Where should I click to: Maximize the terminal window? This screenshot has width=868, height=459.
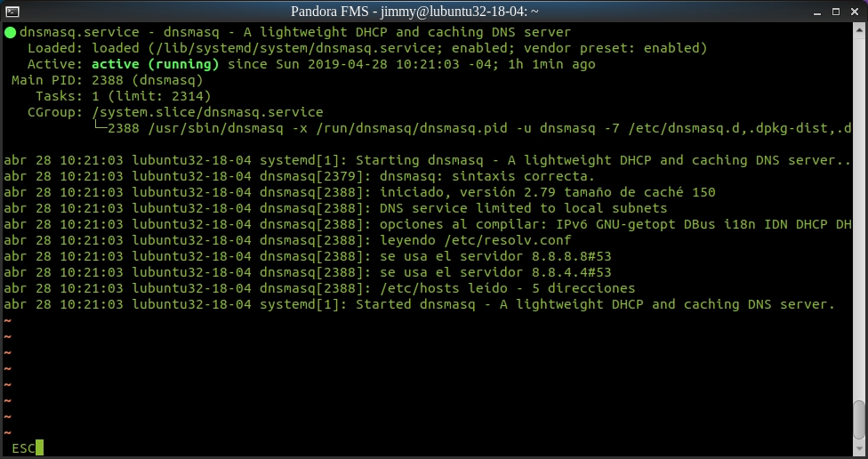[837, 11]
